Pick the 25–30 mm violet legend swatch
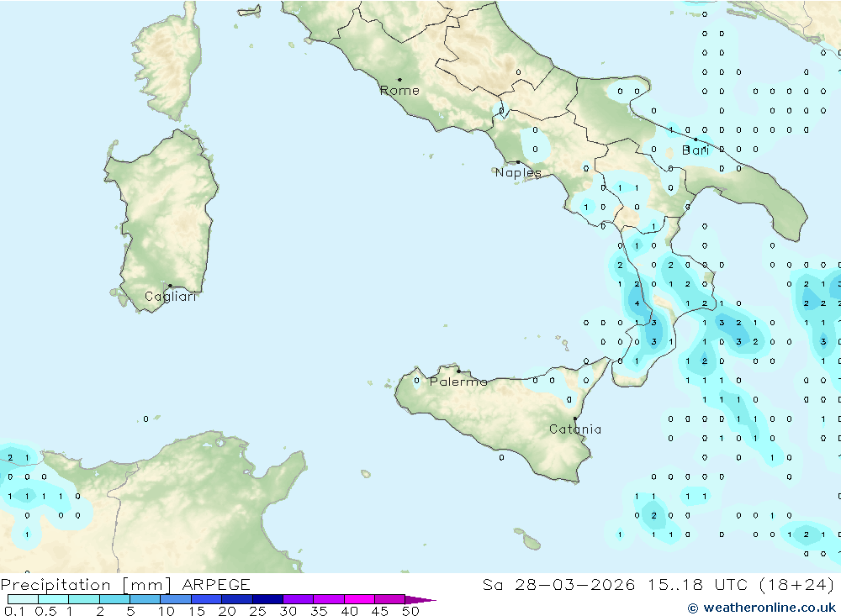Image resolution: width=841 pixels, height=616 pixels. (x=267, y=599)
